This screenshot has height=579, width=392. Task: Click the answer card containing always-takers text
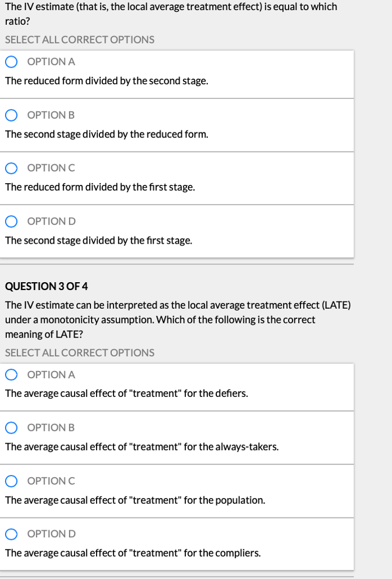click(x=177, y=437)
